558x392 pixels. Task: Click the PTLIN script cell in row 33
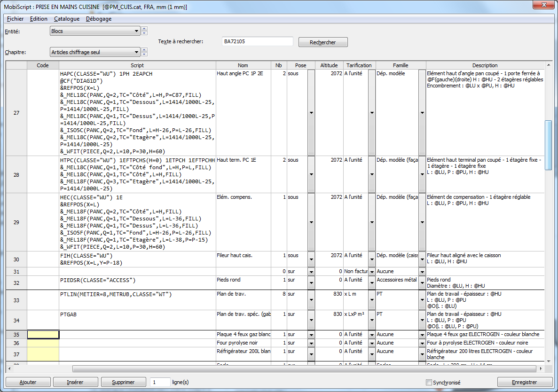coord(137,300)
